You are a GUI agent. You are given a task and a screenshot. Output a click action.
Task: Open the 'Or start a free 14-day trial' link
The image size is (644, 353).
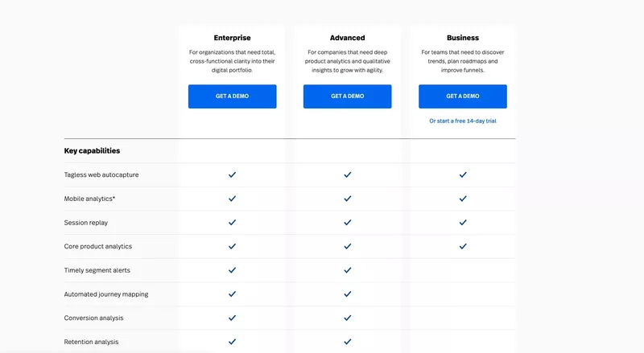click(463, 121)
